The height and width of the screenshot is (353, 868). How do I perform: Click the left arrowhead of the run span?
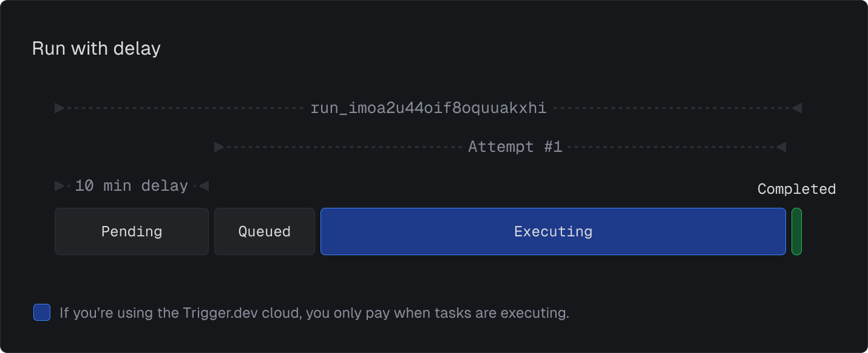pyautogui.click(x=59, y=108)
